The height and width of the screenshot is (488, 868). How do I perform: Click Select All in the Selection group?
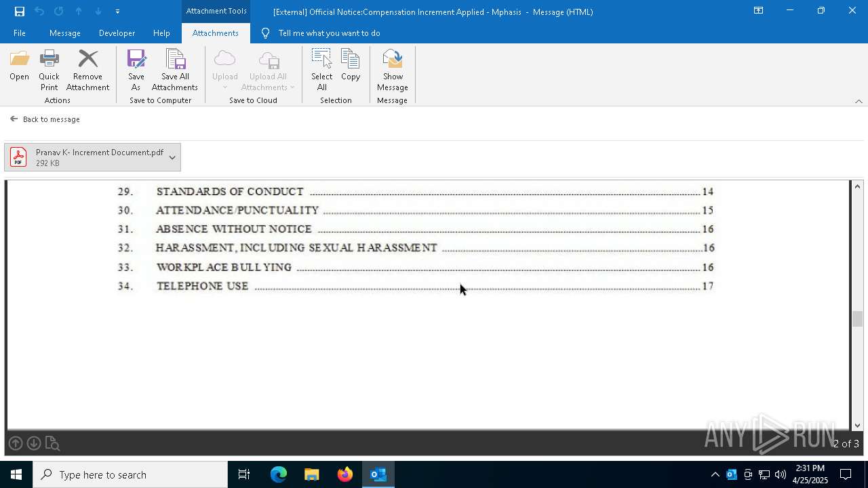pyautogui.click(x=322, y=70)
